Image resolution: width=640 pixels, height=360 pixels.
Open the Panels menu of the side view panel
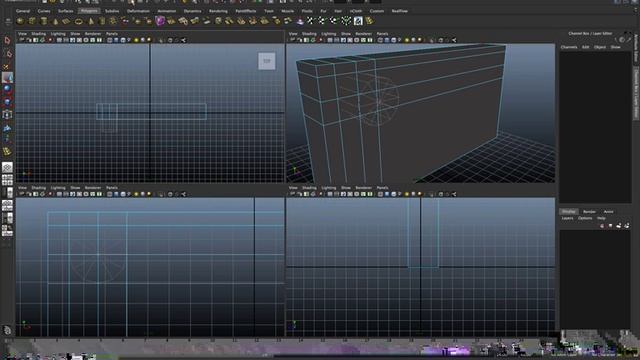point(382,188)
